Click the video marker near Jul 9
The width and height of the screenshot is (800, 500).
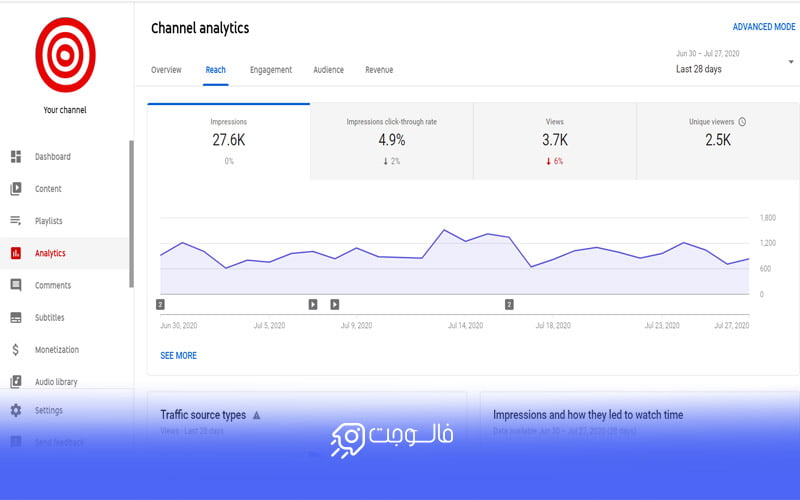pos(335,304)
